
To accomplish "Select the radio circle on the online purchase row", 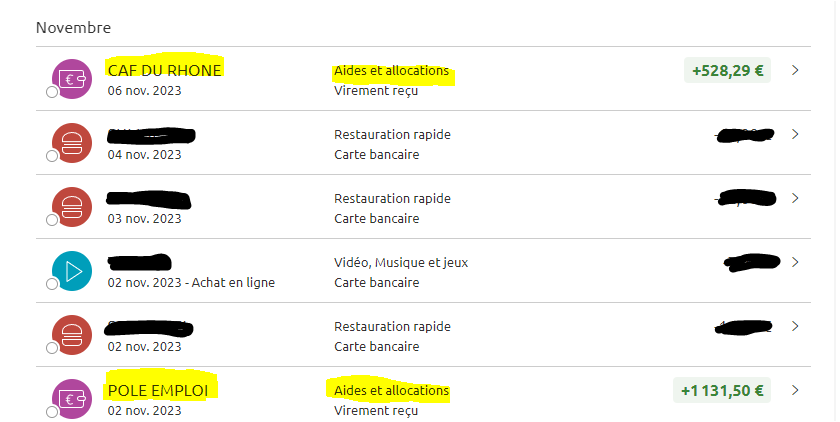I will 52,284.
